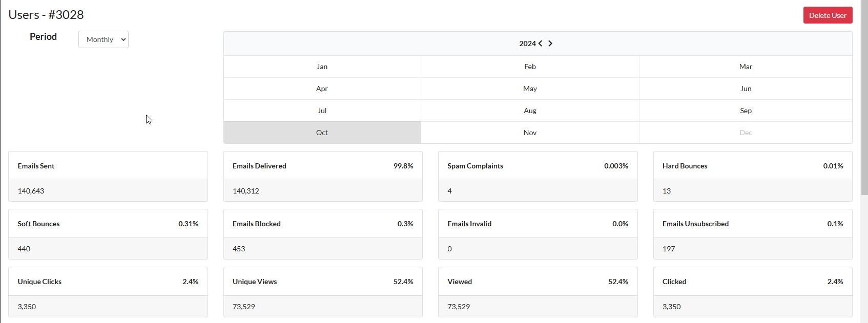Screen dimensions: 868x323
Task: Click the 197 unsubscribed value
Action: [x=669, y=249]
